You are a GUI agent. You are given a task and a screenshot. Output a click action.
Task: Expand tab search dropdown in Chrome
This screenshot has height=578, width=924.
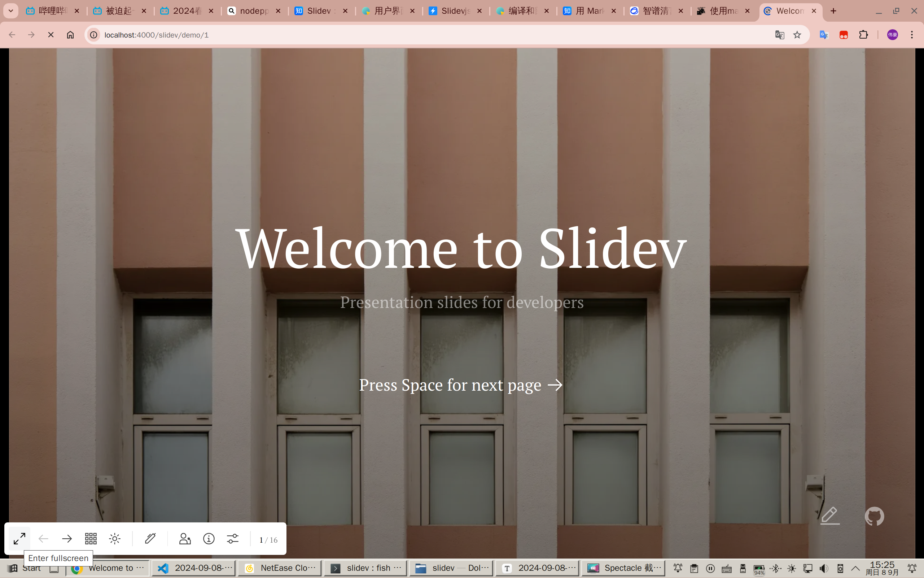(11, 11)
